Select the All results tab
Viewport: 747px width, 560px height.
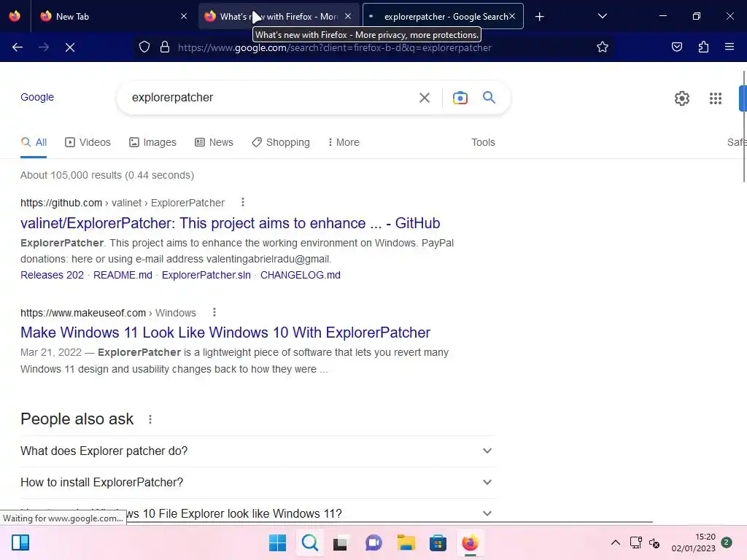click(34, 142)
